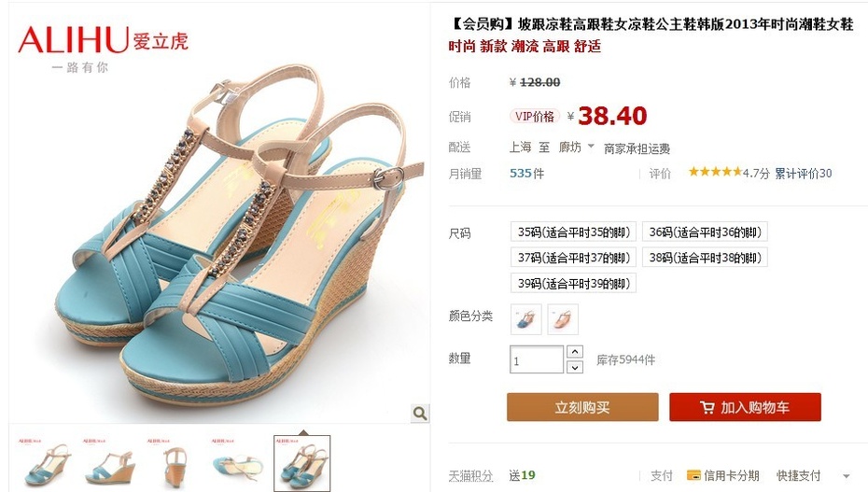The width and height of the screenshot is (868, 492).
Task: Increase quantity with the up arrow
Action: [x=575, y=352]
